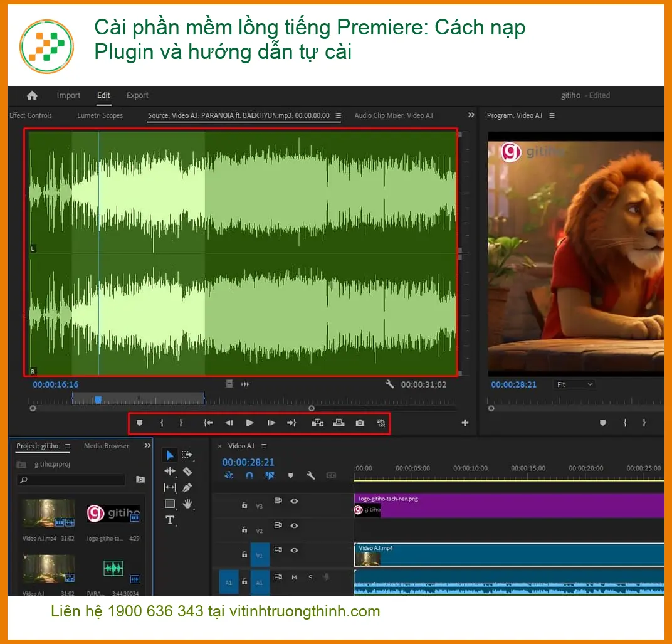Switch to the Export workspace tab
The image size is (672, 644).
pyautogui.click(x=137, y=95)
